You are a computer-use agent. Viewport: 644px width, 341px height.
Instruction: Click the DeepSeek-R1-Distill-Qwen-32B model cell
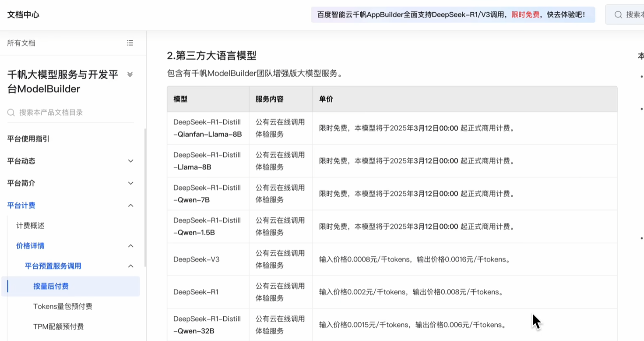[208, 325]
